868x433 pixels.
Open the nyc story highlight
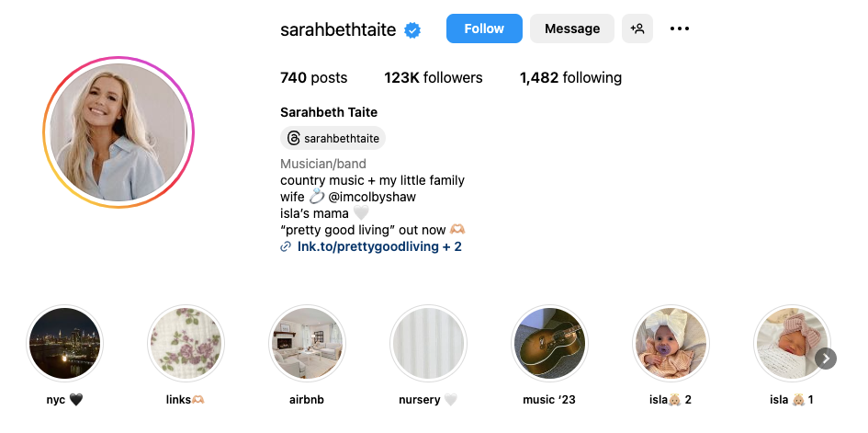click(x=65, y=344)
